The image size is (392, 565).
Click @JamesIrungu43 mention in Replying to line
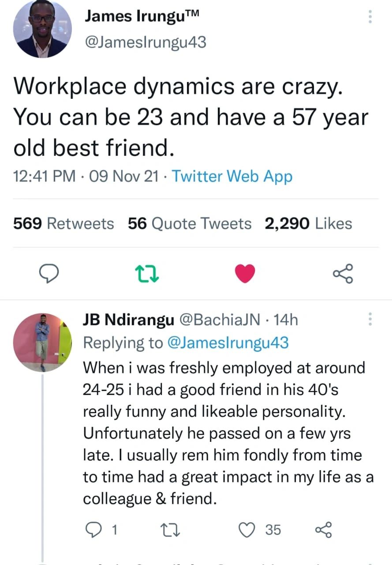228,343
